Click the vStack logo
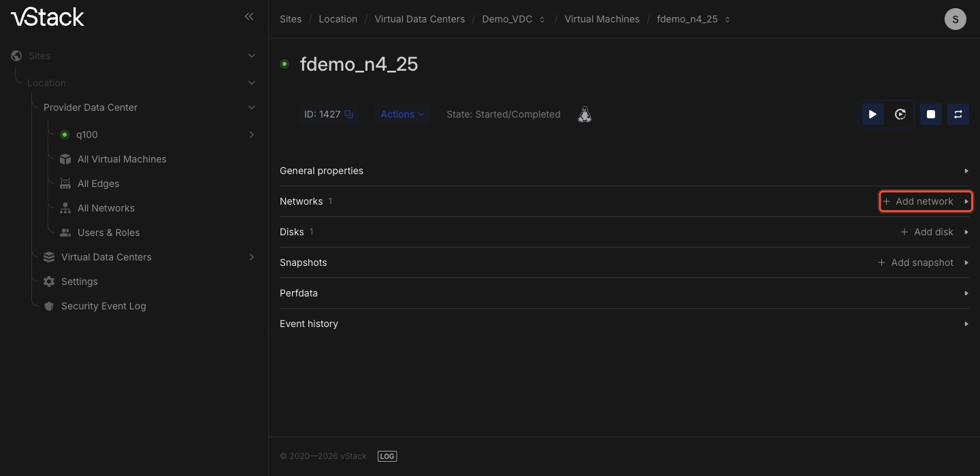The height and width of the screenshot is (476, 980). [48, 17]
